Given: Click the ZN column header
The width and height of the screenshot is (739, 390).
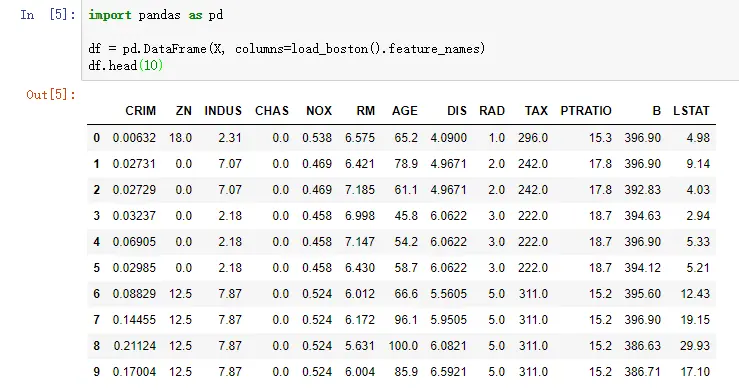Looking at the screenshot, I should coord(184,111).
